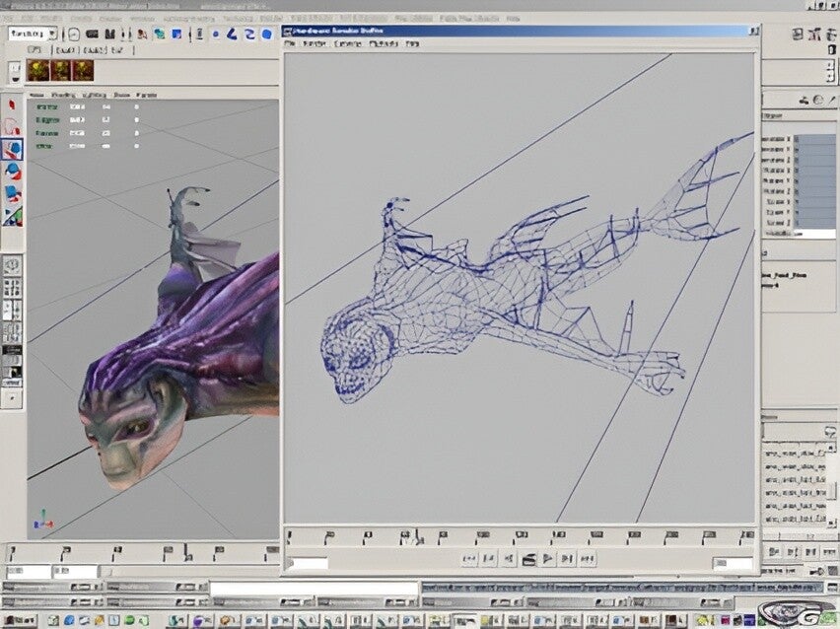Choose the Lasso selection tool
Screen dimensions: 840x629
pos(12,126)
